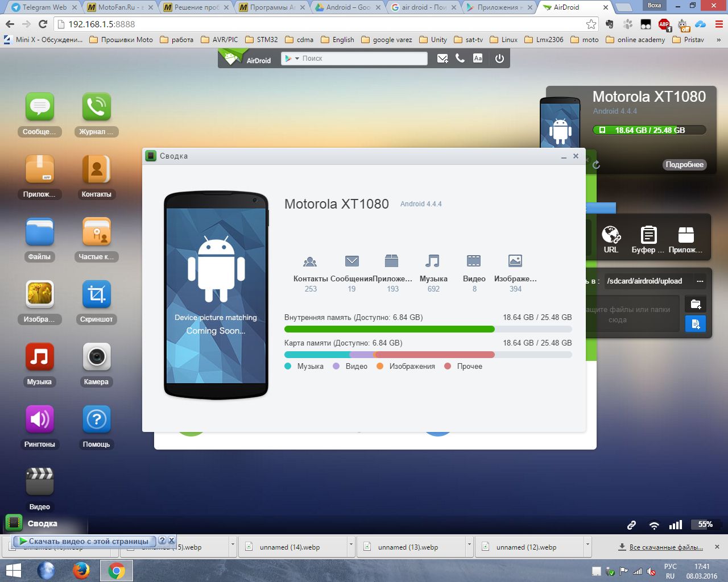
Task: Click Apps (Приложе...) icon in summary window
Action: coord(391,261)
